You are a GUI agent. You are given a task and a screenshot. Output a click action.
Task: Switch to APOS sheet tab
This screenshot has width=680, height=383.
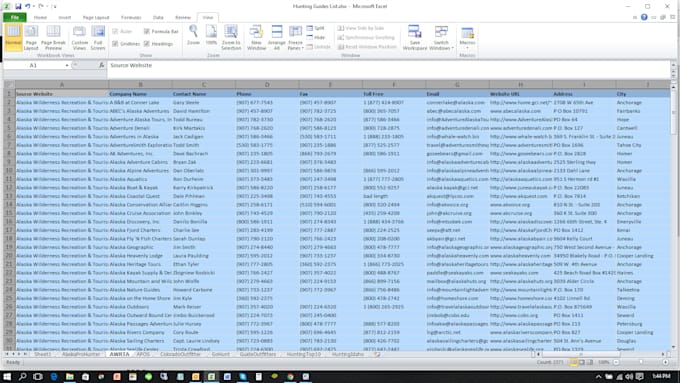coord(143,354)
